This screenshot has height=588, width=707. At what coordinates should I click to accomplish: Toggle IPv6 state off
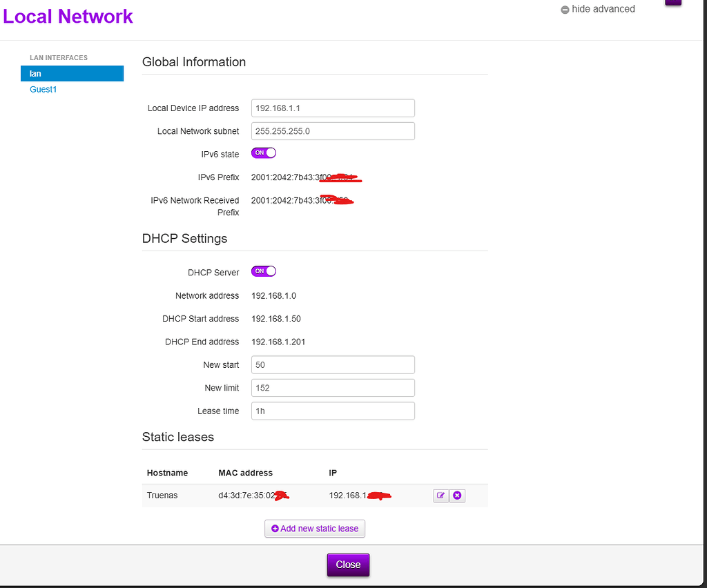263,153
